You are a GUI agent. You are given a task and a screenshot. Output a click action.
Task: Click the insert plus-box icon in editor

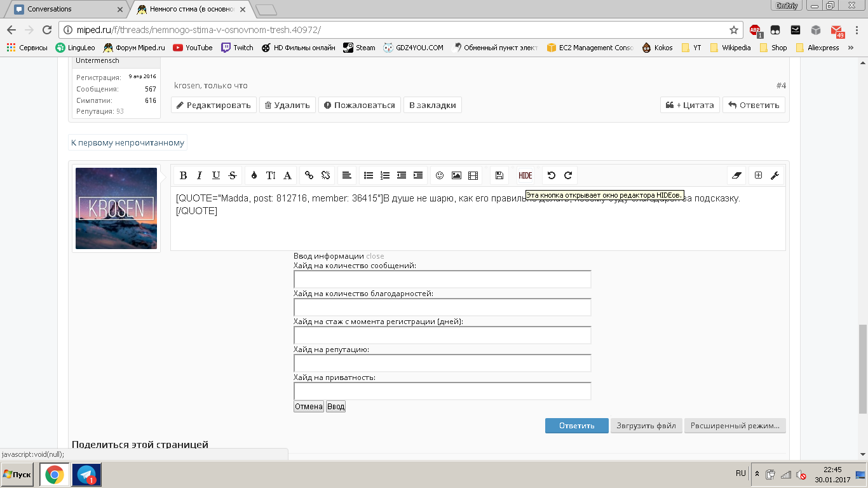point(758,175)
